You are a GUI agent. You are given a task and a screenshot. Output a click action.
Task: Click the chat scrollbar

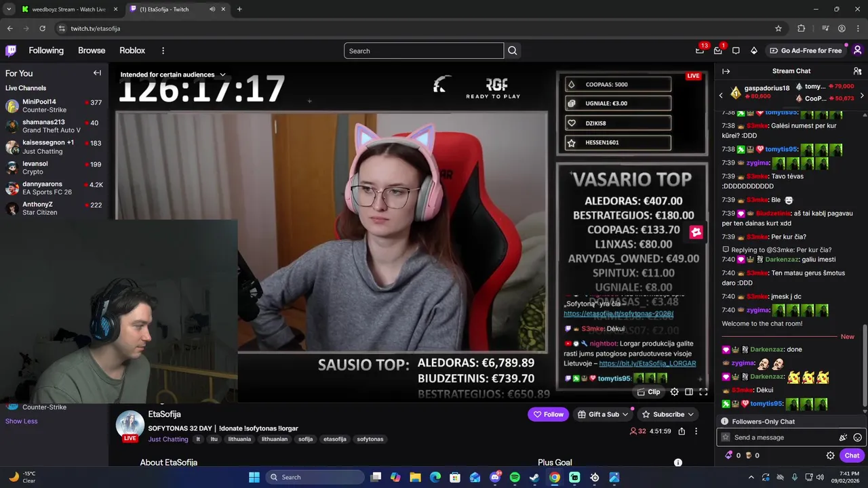[865, 365]
